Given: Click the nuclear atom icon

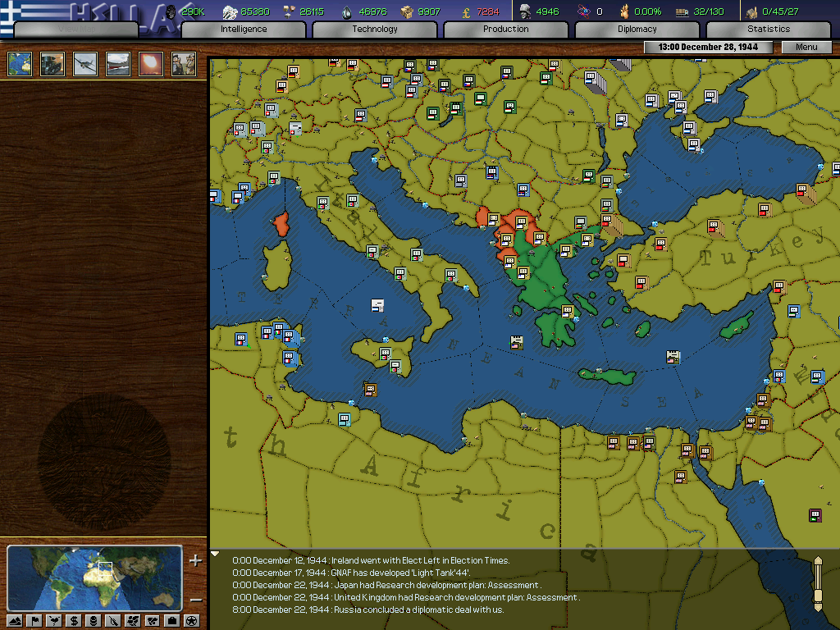Looking at the screenshot, I should tap(583, 11).
